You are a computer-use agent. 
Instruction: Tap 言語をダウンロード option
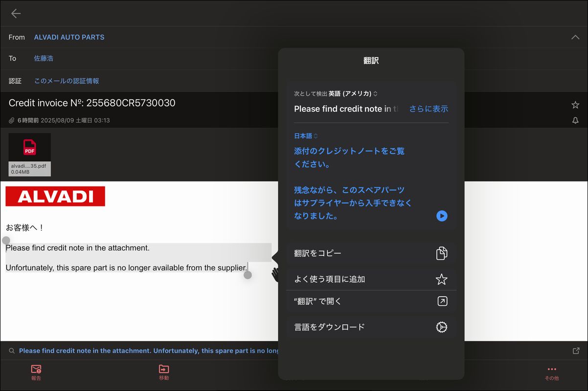click(371, 327)
